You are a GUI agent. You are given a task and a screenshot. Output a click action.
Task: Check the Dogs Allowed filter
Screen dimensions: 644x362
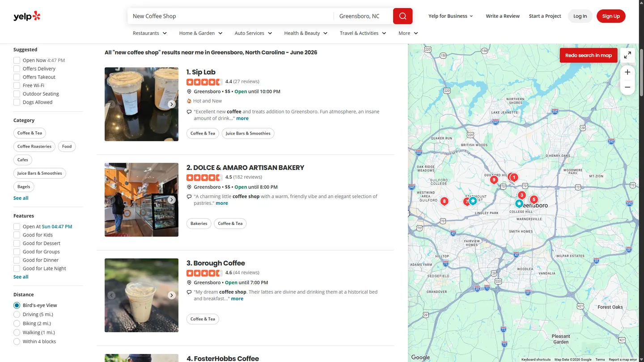[x=17, y=102]
